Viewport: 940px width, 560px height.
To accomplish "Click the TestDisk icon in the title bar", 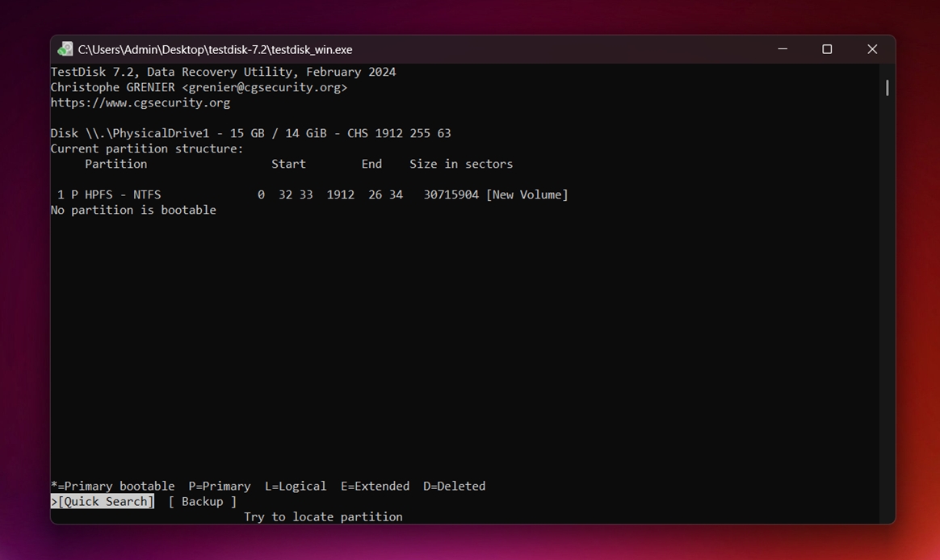I will [65, 49].
